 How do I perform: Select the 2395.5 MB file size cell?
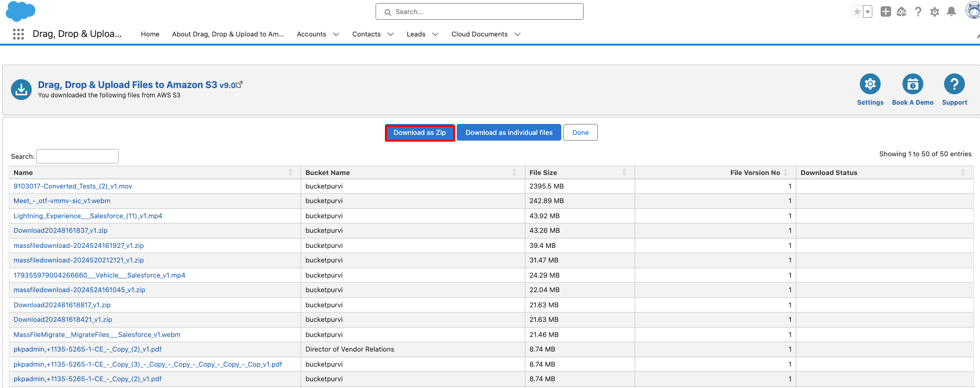580,186
